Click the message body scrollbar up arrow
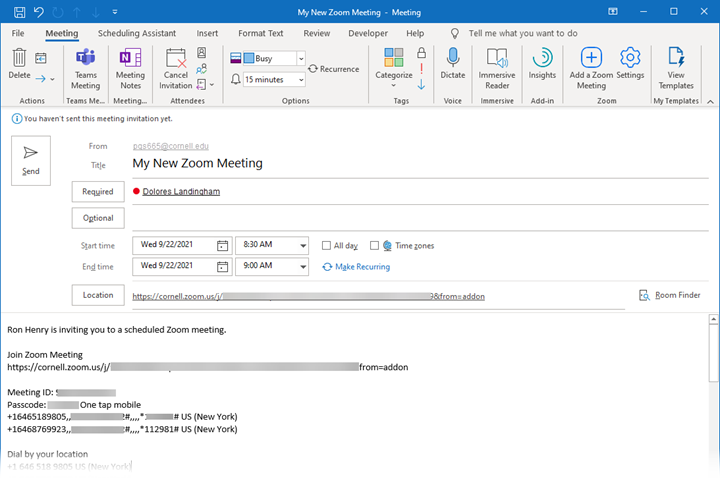 (713, 319)
